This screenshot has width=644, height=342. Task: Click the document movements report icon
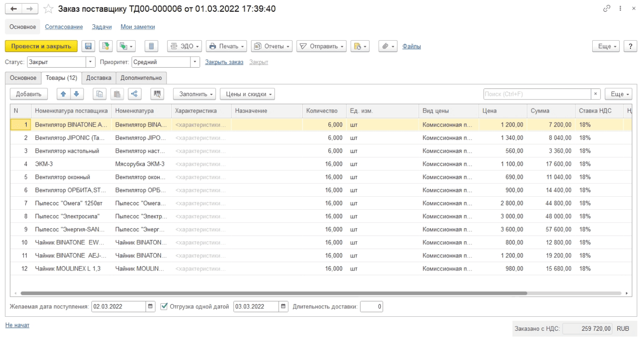point(151,46)
